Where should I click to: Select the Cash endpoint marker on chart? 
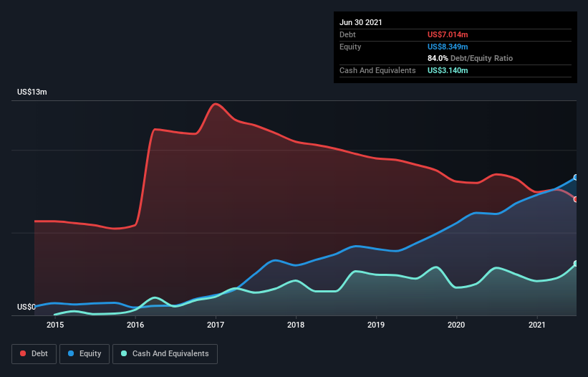(x=576, y=263)
